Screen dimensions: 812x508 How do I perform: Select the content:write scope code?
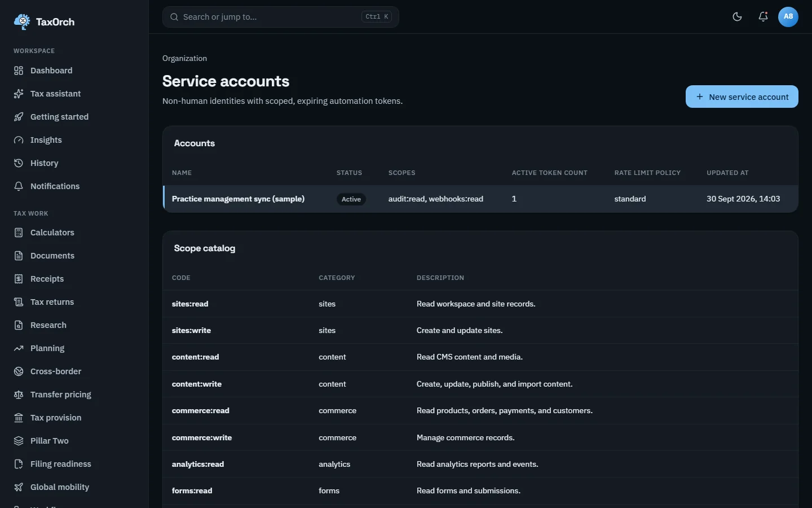point(197,384)
